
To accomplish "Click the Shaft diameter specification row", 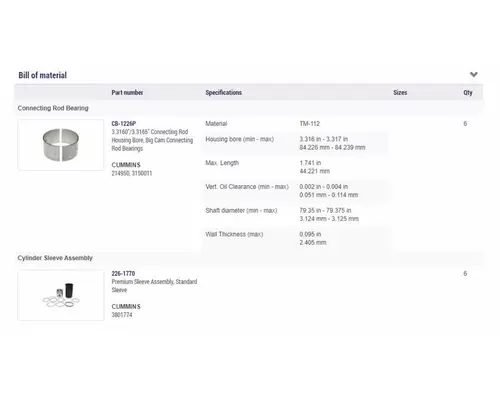I will (295, 215).
